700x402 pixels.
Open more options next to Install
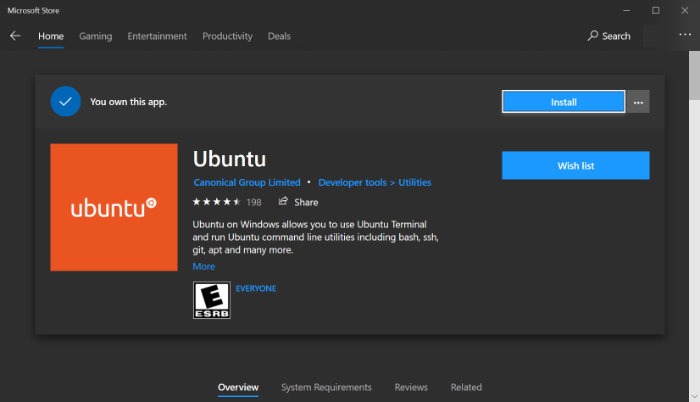pos(638,102)
